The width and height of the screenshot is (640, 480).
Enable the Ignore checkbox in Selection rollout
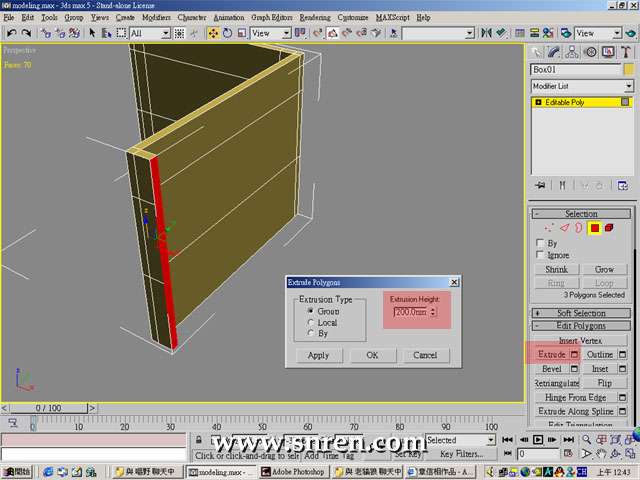pyautogui.click(x=540, y=255)
